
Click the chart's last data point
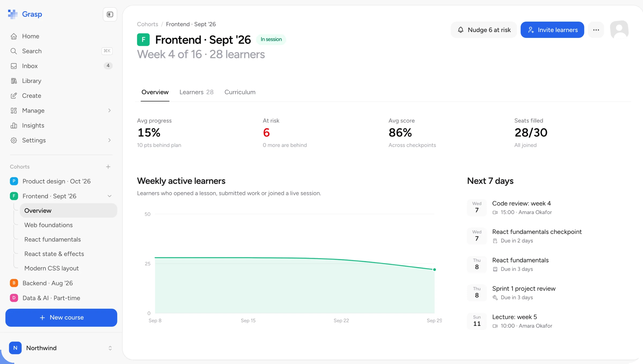coord(434,269)
